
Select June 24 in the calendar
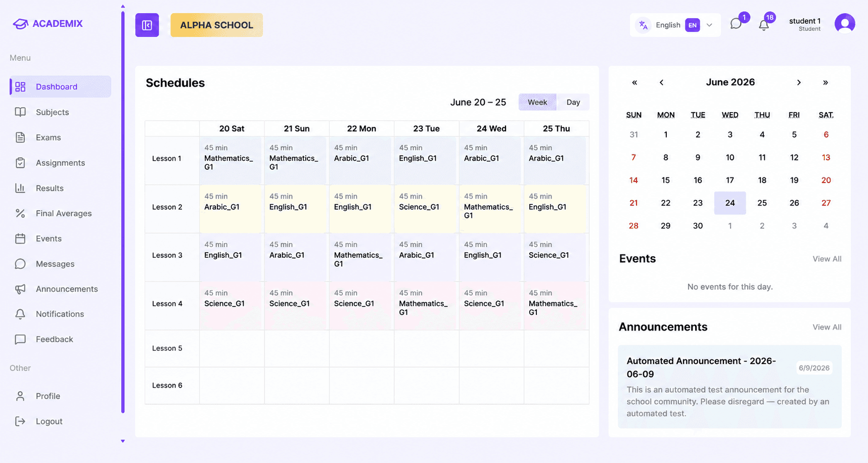(730, 203)
